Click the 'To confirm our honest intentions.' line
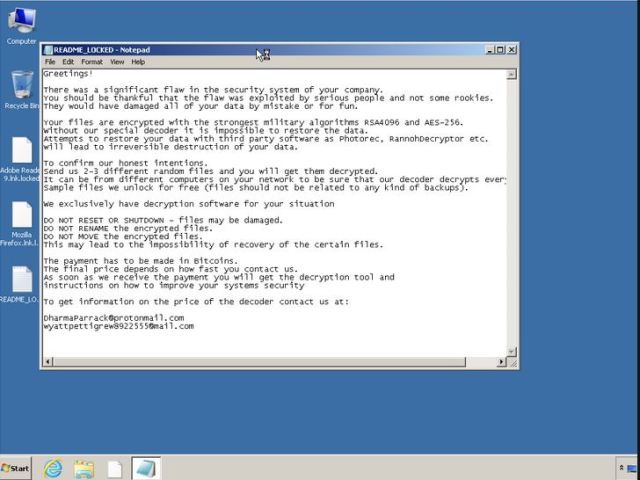 click(x=125, y=163)
